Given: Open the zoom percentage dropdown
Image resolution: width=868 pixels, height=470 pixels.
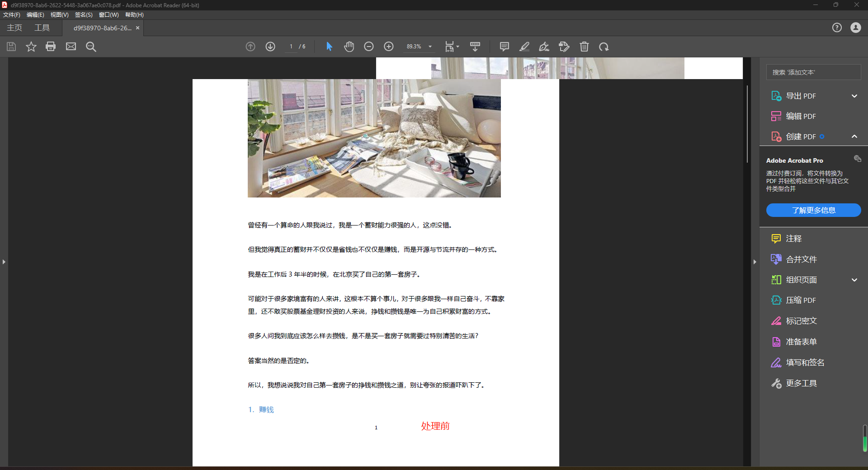Looking at the screenshot, I should click(x=430, y=47).
